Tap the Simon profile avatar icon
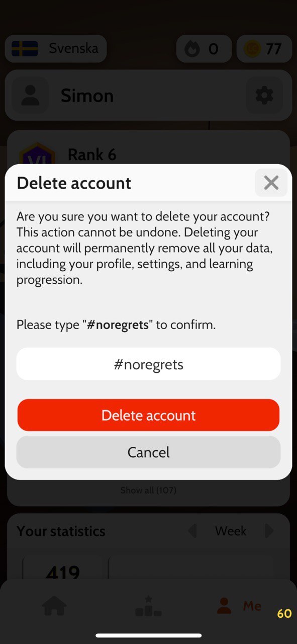Viewport: 297px width, 644px height. pos(30,95)
